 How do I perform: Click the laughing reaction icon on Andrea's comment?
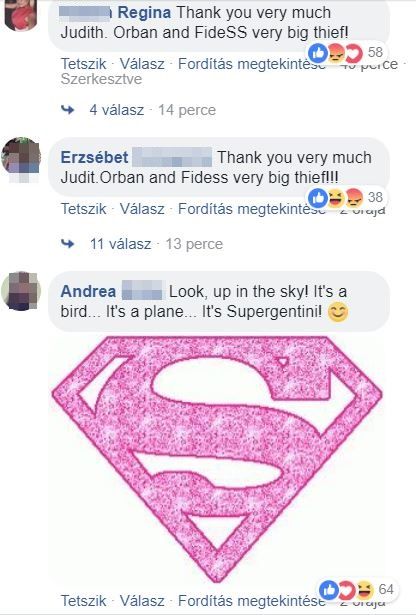tap(365, 590)
